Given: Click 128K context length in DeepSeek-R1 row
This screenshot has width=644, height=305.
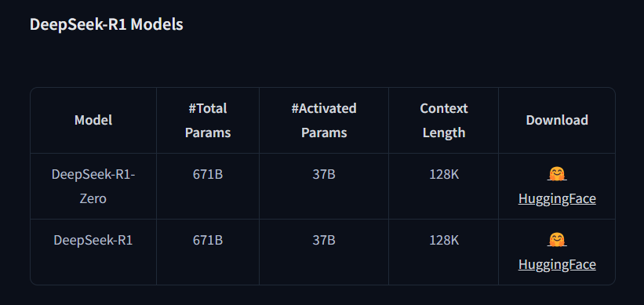Looking at the screenshot, I should (444, 240).
